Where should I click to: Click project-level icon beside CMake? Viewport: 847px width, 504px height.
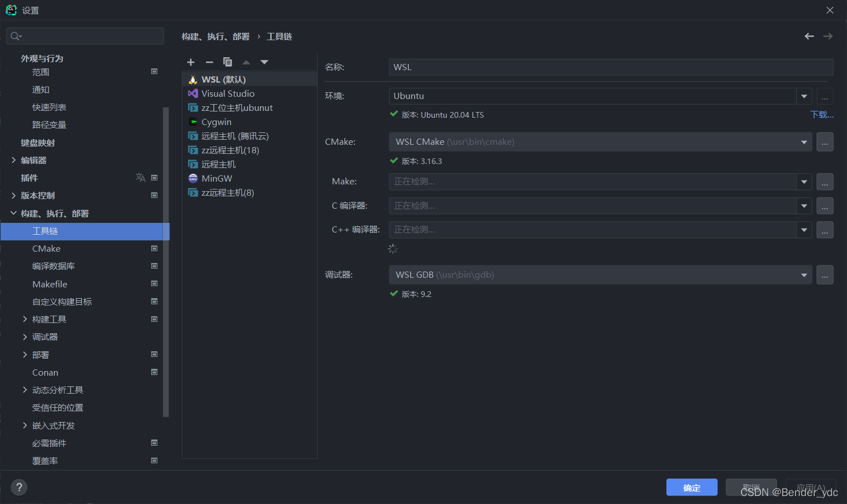click(154, 248)
